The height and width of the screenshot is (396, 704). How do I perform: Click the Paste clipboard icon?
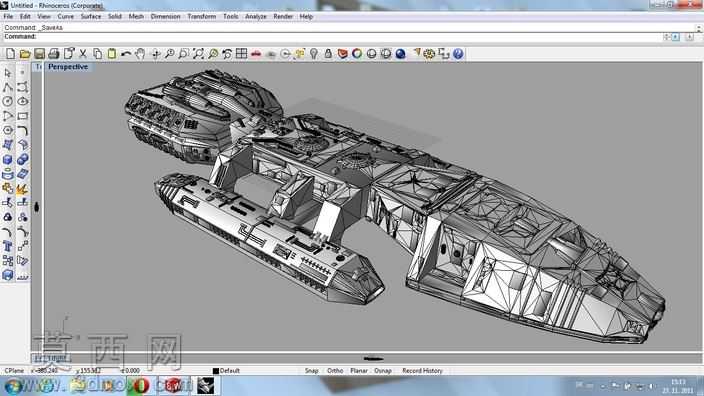pos(112,54)
